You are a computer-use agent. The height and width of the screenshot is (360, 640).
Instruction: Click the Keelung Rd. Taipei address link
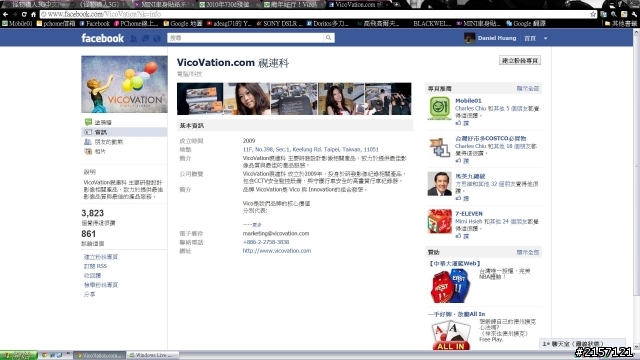click(311, 149)
